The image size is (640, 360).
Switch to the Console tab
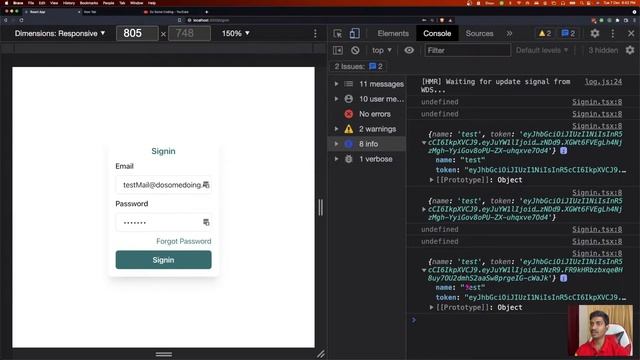click(437, 33)
